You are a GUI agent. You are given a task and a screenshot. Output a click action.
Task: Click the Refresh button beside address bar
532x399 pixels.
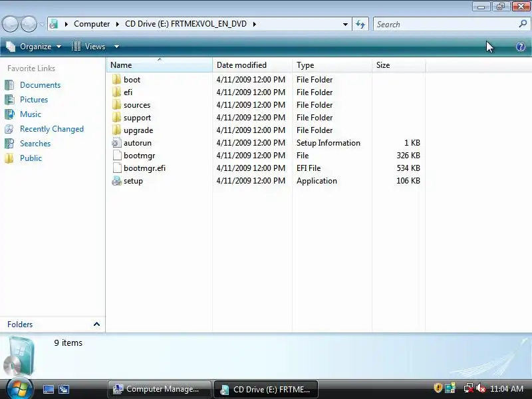[x=360, y=24]
